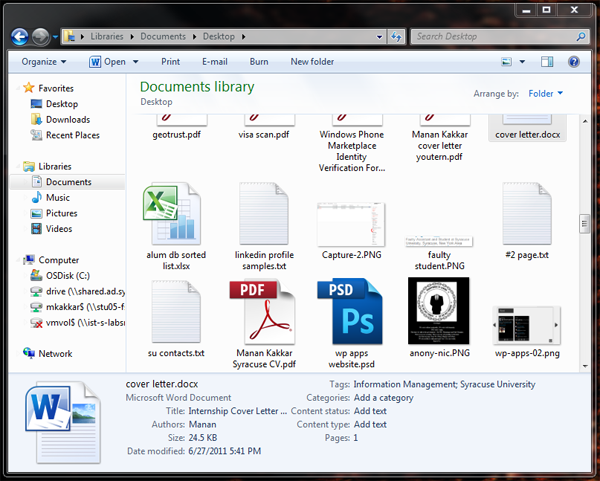Select Desktop in the address breadcrumb
Image resolution: width=600 pixels, height=481 pixels.
[218, 36]
